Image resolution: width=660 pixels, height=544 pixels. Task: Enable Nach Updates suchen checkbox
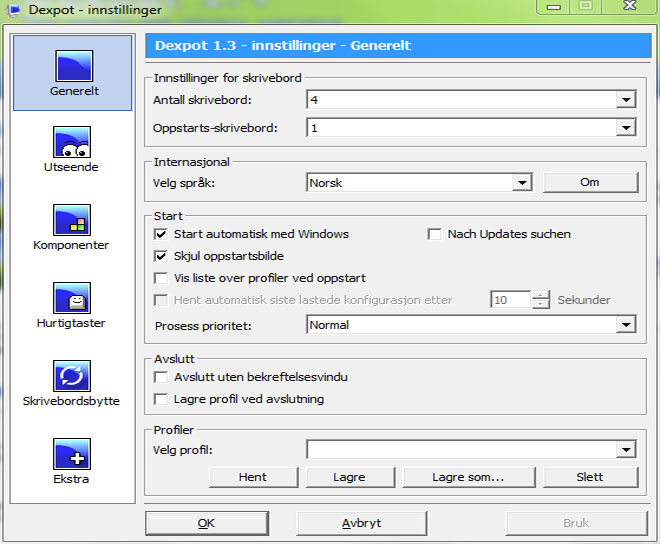click(x=434, y=234)
